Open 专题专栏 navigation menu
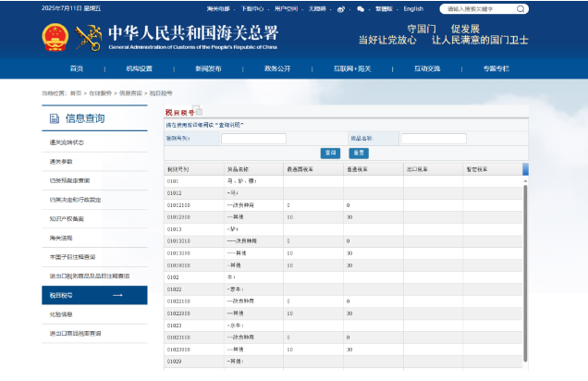 coord(496,68)
